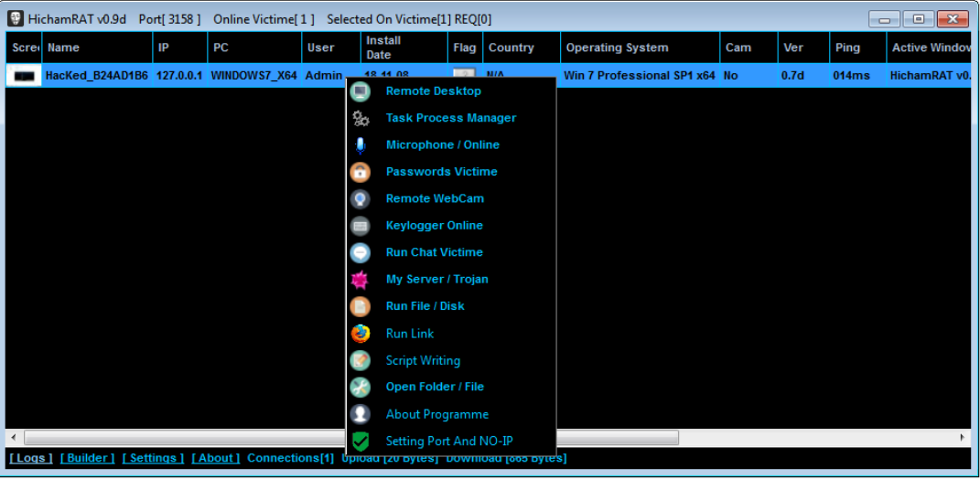The height and width of the screenshot is (479, 980).
Task: Click the Ver column header
Action: 803,48
